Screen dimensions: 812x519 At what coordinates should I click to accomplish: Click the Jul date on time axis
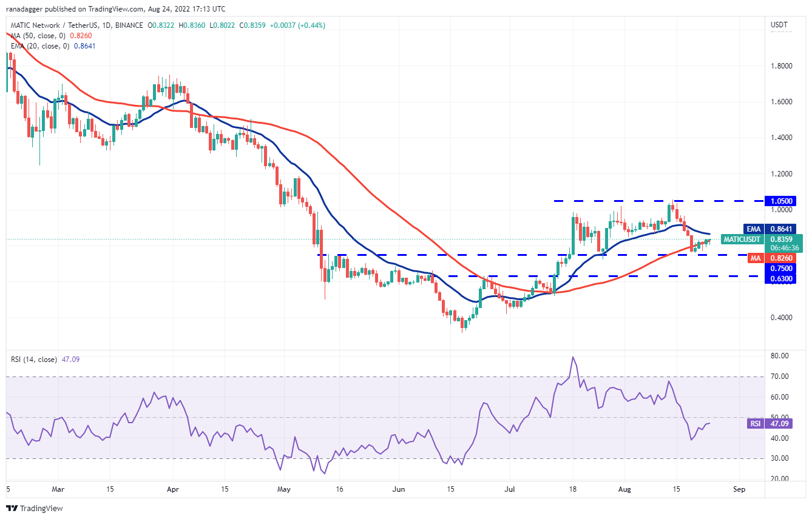click(510, 487)
